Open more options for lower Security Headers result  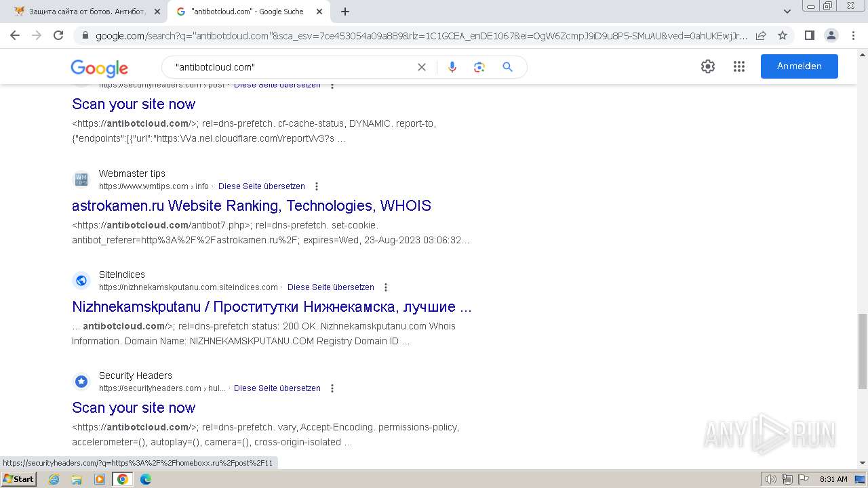(332, 388)
